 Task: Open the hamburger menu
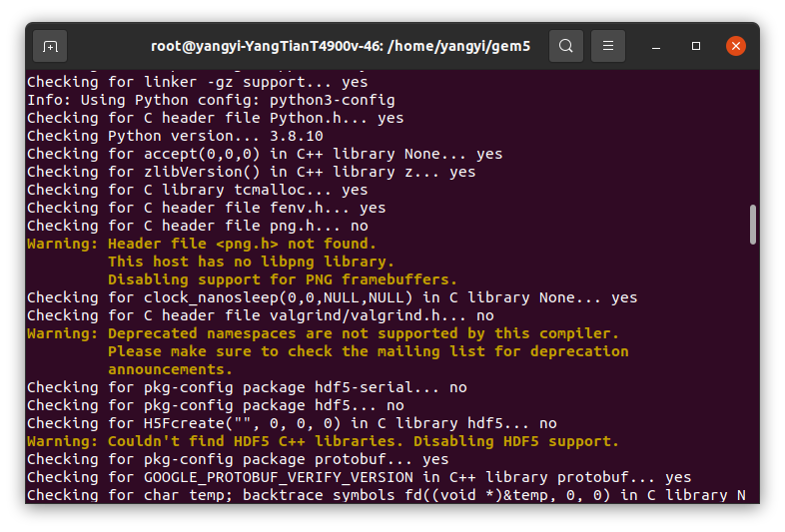click(608, 46)
